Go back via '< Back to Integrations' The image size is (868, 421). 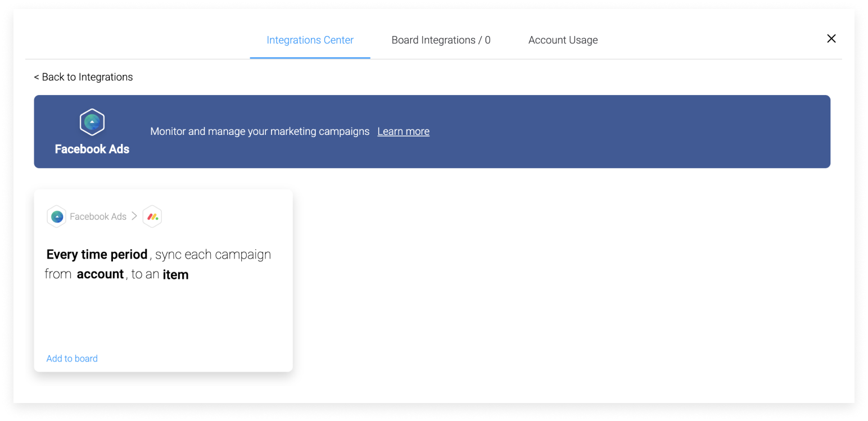pos(83,77)
